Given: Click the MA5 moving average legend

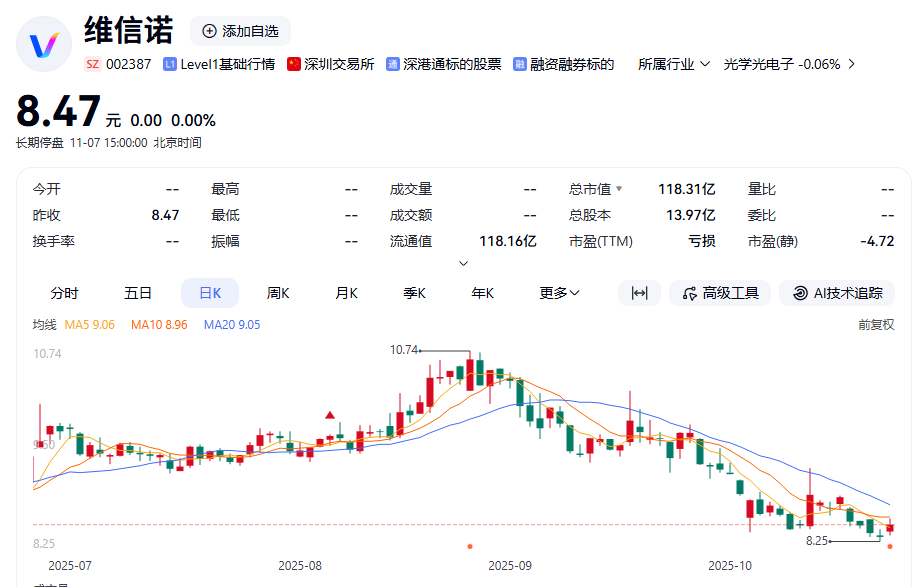Looking at the screenshot, I should [x=90, y=324].
